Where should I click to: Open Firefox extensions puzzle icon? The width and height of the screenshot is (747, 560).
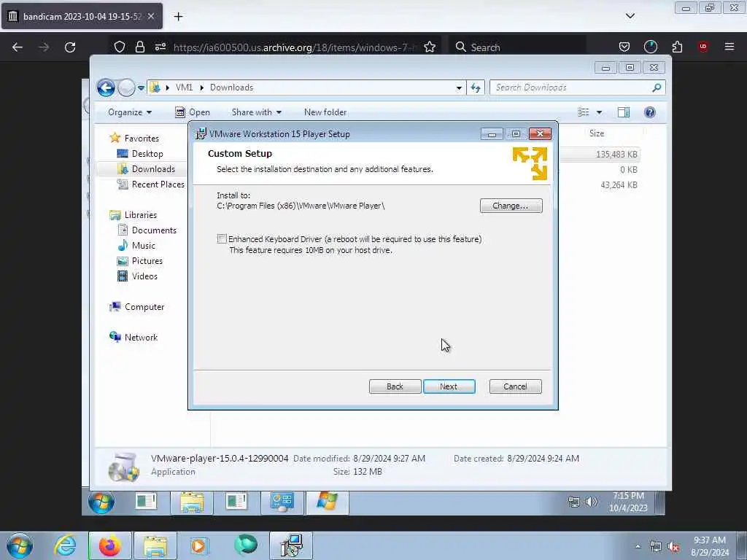click(677, 47)
